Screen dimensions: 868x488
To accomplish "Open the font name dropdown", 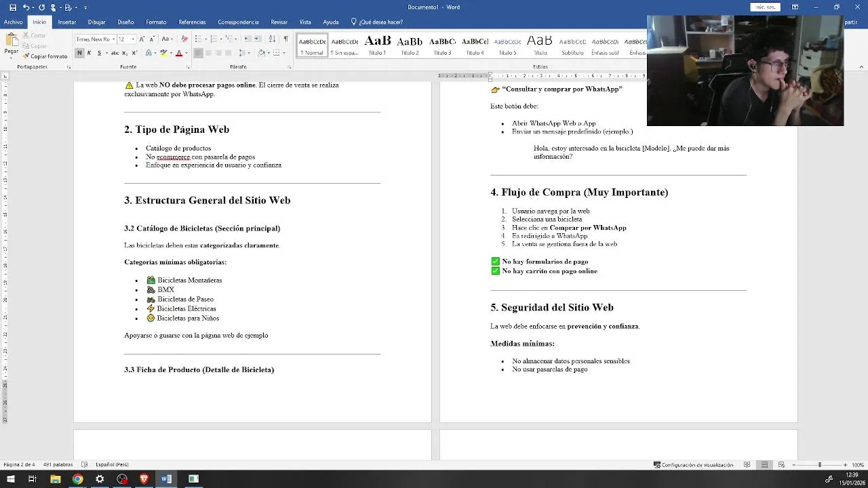I will click(114, 39).
